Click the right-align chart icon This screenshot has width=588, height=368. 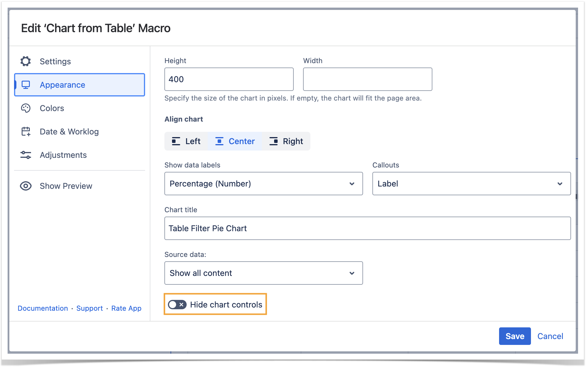pyautogui.click(x=274, y=141)
